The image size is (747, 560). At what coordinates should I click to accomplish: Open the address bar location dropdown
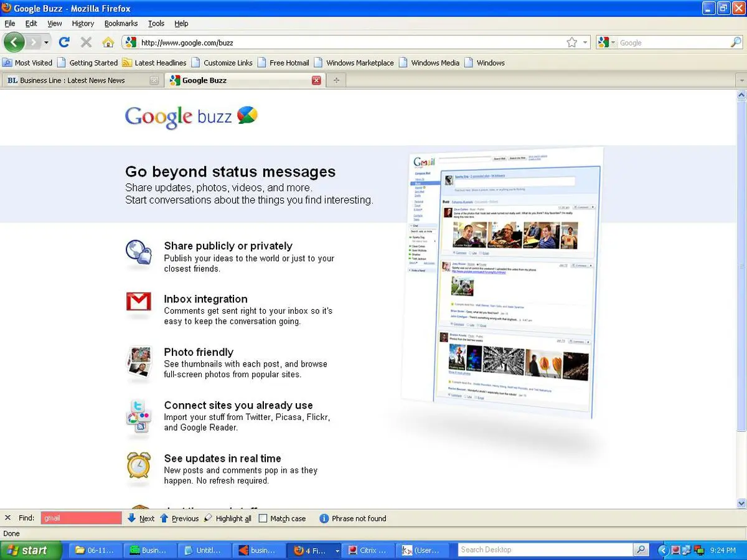pyautogui.click(x=585, y=42)
